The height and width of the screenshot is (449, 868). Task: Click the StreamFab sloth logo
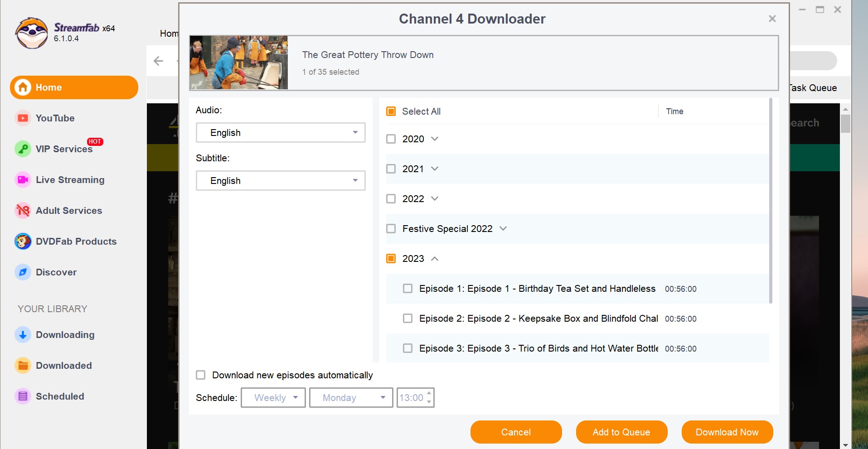(31, 33)
